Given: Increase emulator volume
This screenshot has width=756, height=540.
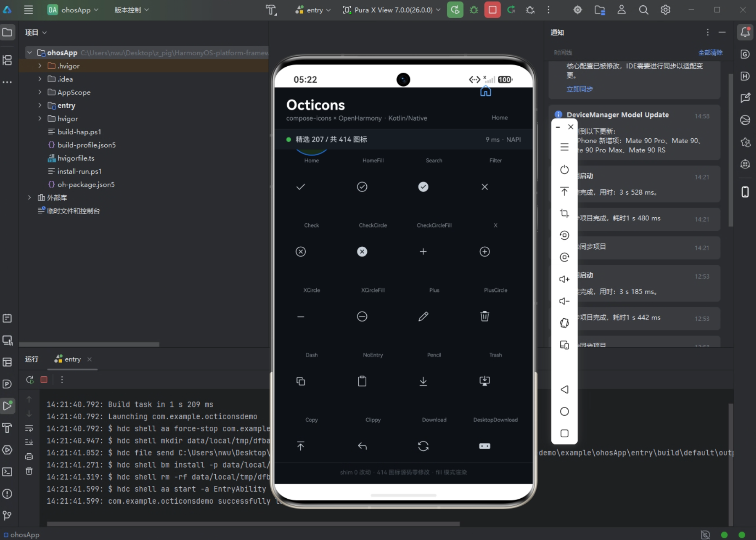Looking at the screenshot, I should pos(564,279).
